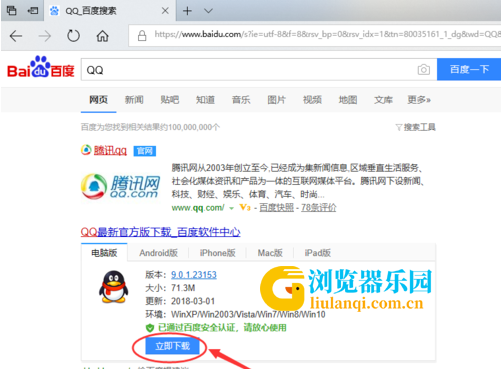Click the set tabs aside icon

point(33,11)
